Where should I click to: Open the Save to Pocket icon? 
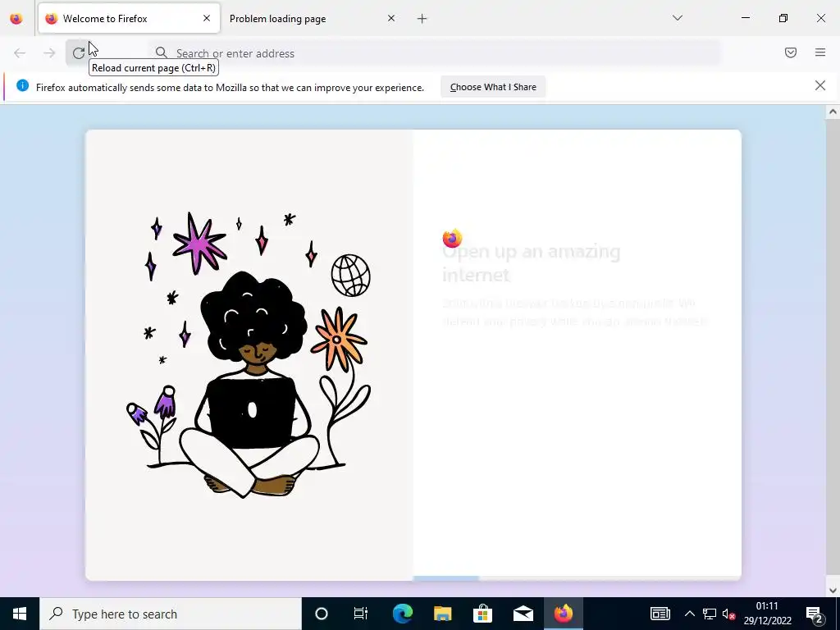click(791, 52)
